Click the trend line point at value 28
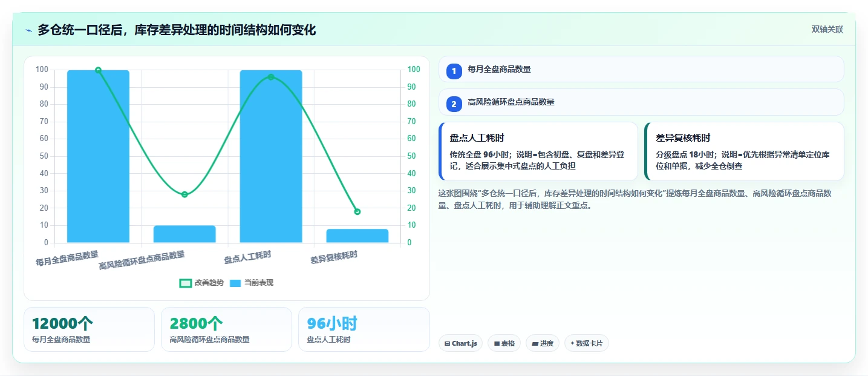This screenshot has width=868, height=376. (184, 194)
